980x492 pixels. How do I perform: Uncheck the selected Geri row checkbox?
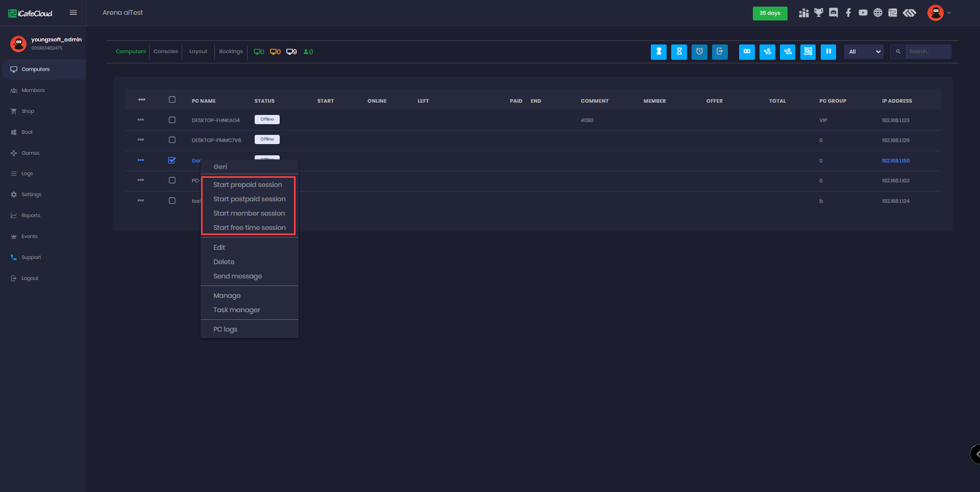(172, 160)
